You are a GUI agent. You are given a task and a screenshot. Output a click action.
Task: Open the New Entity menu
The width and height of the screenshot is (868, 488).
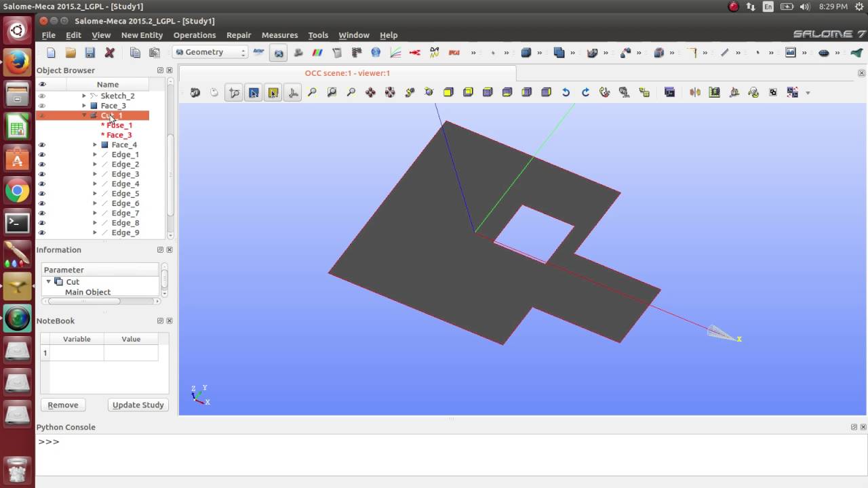point(142,35)
